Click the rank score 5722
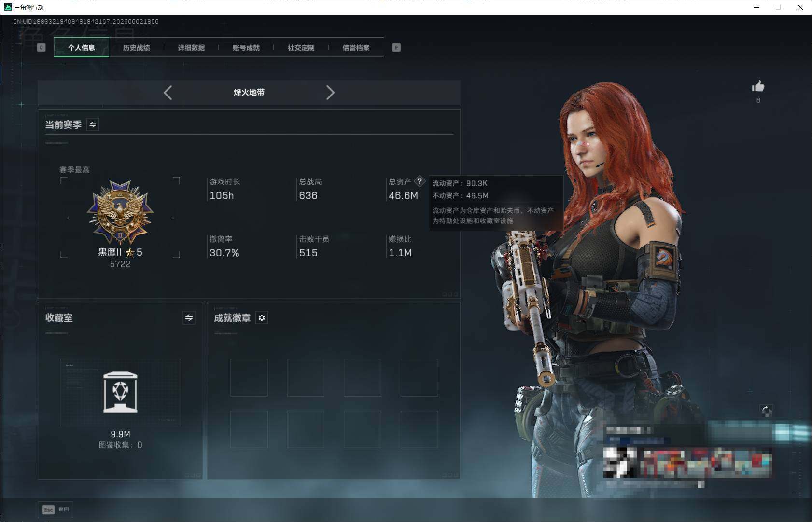 click(120, 264)
